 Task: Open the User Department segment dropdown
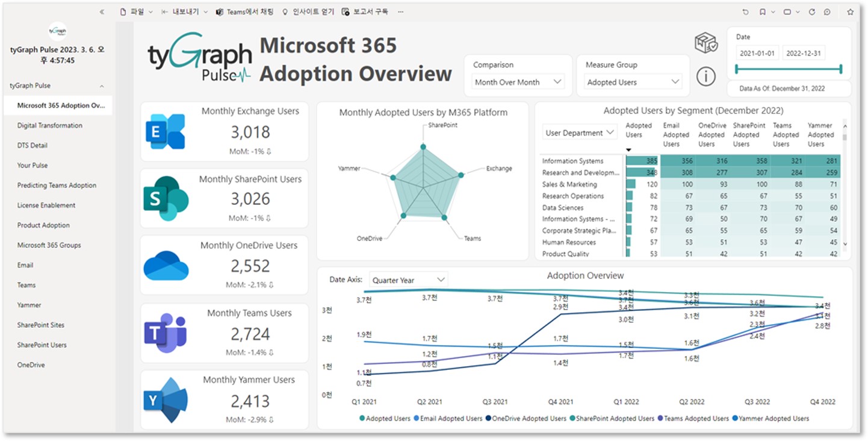[580, 133]
